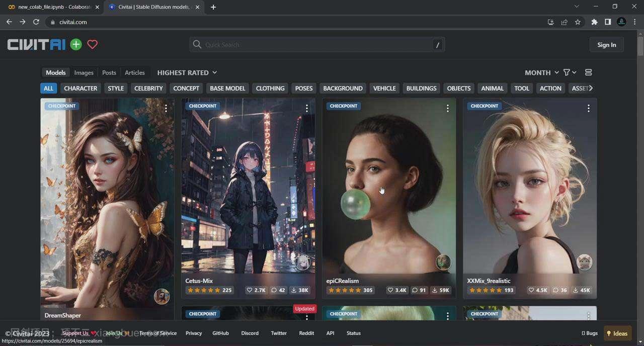Click the epiCRealism creator avatar
The image size is (644, 346).
(443, 262)
